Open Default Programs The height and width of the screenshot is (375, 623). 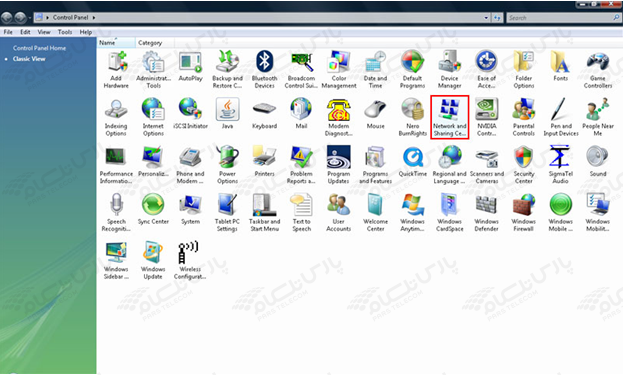(412, 70)
